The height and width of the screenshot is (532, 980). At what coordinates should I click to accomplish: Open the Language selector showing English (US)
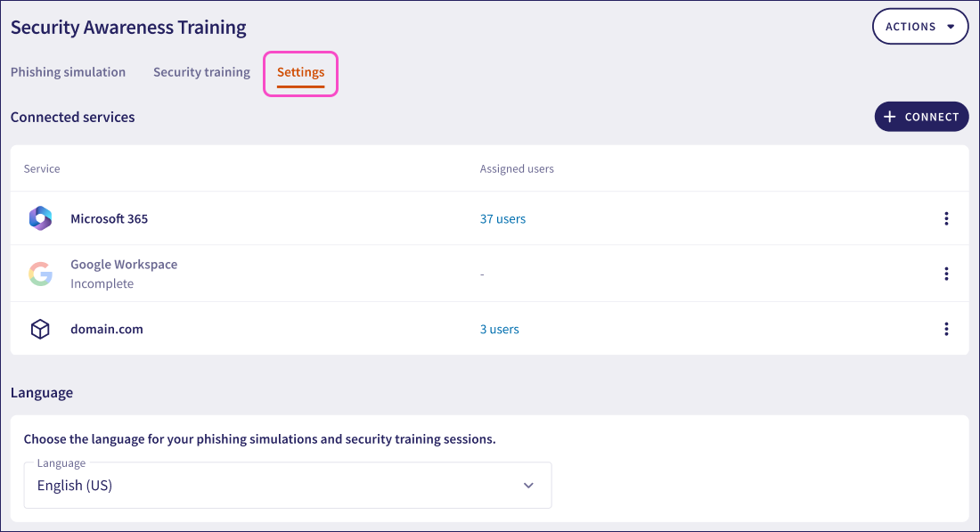point(287,486)
